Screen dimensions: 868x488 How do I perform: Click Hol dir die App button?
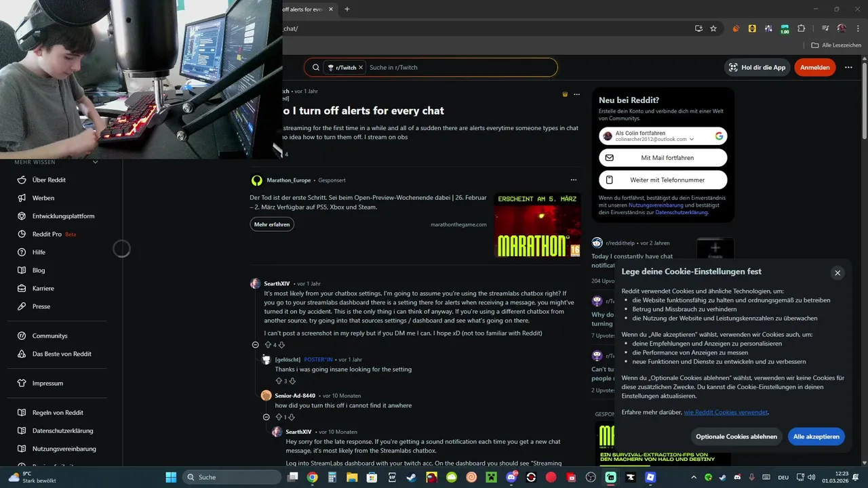757,67
